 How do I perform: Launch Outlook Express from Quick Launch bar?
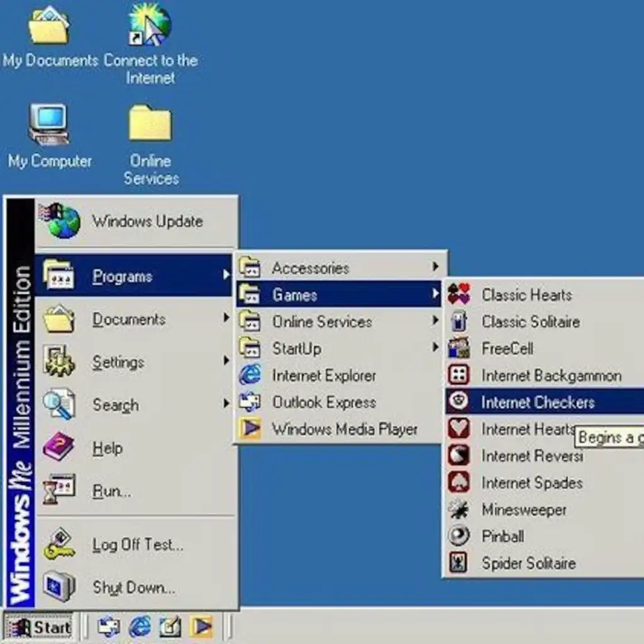pos(109,627)
